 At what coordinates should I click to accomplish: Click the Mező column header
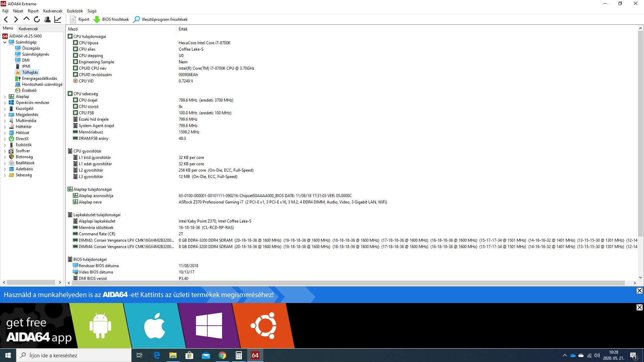tap(121, 29)
